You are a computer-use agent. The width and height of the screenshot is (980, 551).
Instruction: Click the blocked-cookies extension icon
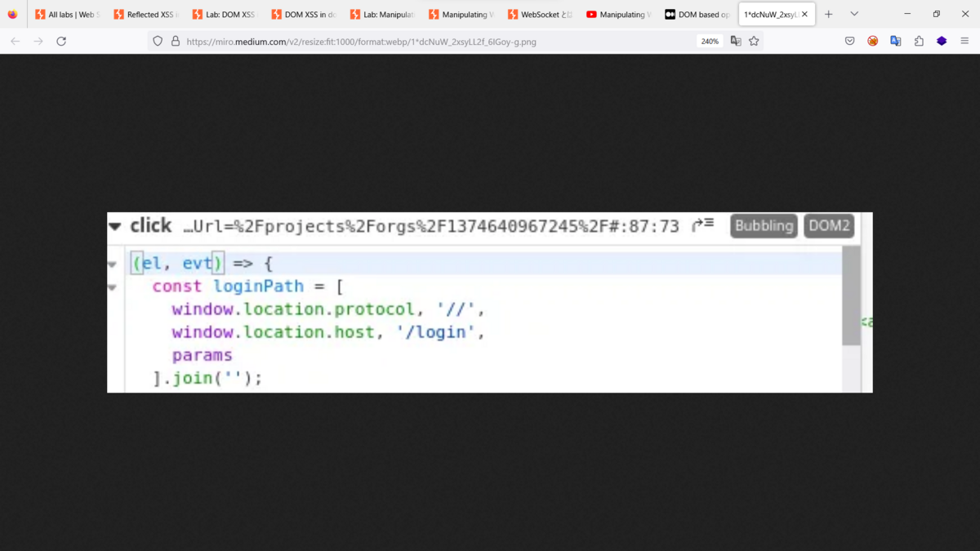(x=872, y=40)
